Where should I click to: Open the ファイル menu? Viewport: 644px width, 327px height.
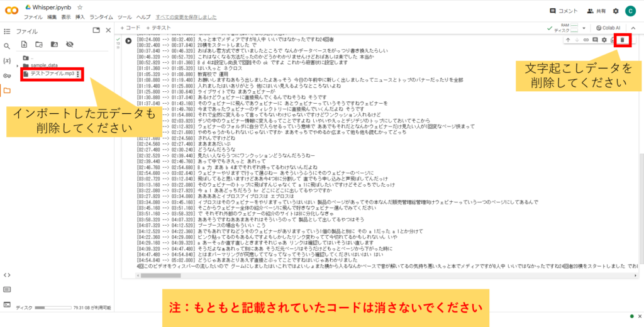click(x=33, y=17)
